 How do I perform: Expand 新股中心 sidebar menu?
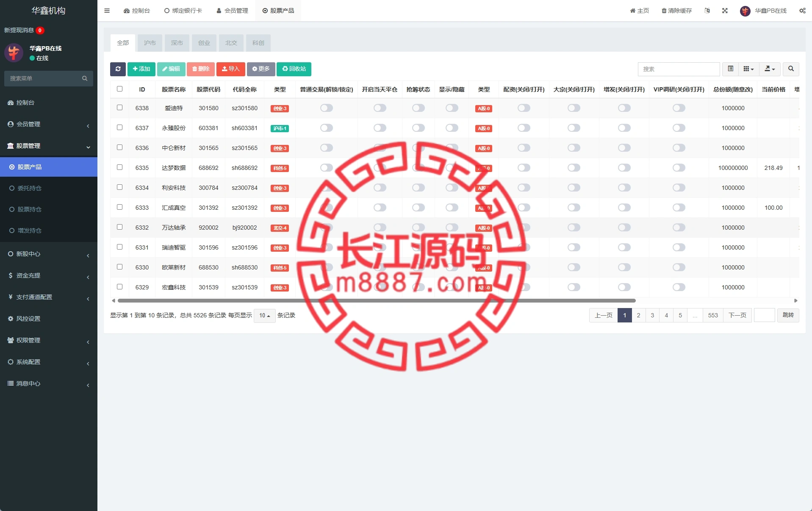point(49,254)
